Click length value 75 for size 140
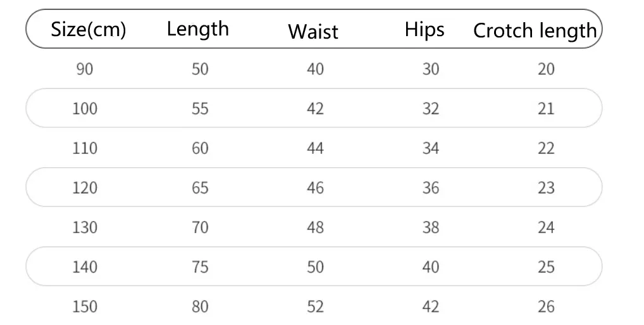The height and width of the screenshot is (325, 644). [x=200, y=267]
